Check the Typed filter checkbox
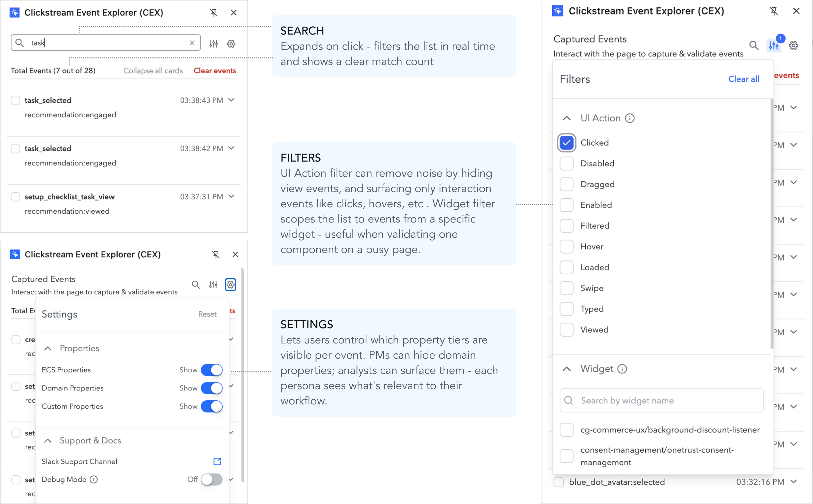The image size is (813, 504). 566,309
